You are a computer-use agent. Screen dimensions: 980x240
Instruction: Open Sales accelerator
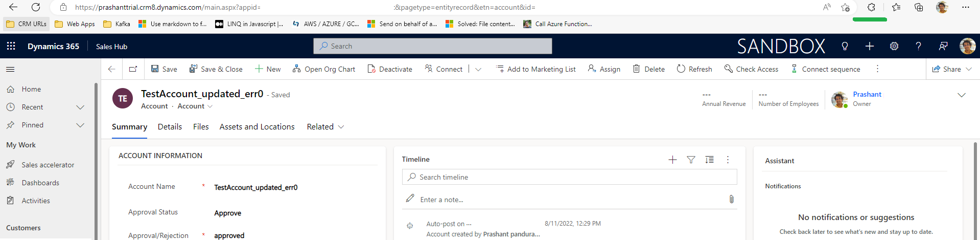click(x=47, y=165)
